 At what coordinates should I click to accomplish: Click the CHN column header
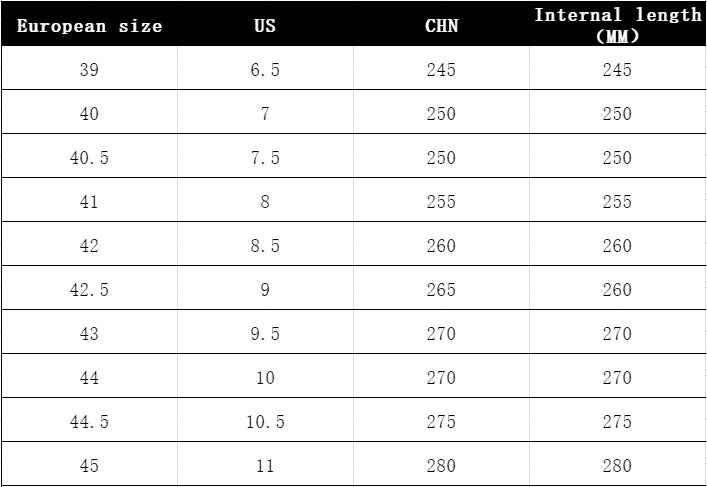click(x=441, y=26)
